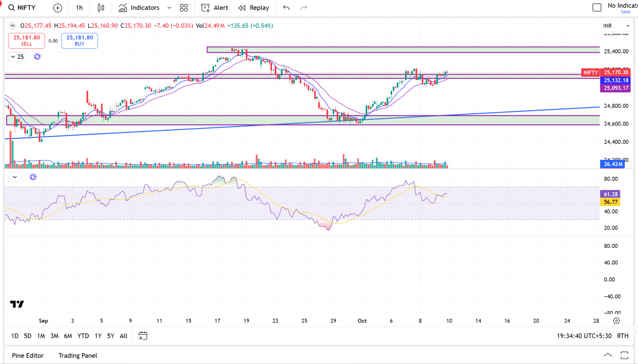
Task: Set the chart range to 5D
Action: 28,336
